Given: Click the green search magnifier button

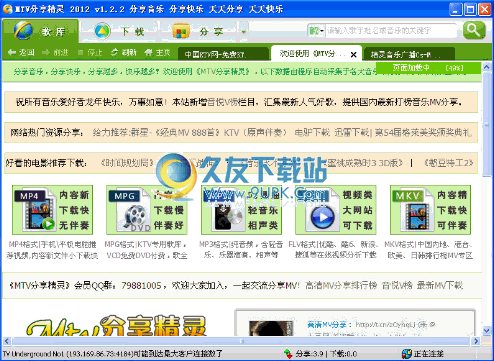Looking at the screenshot, I should click(x=474, y=30).
